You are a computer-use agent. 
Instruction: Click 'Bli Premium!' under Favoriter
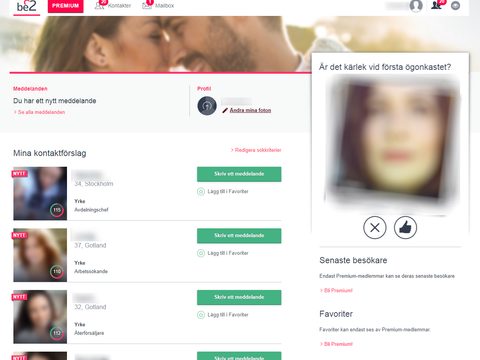tap(336, 344)
